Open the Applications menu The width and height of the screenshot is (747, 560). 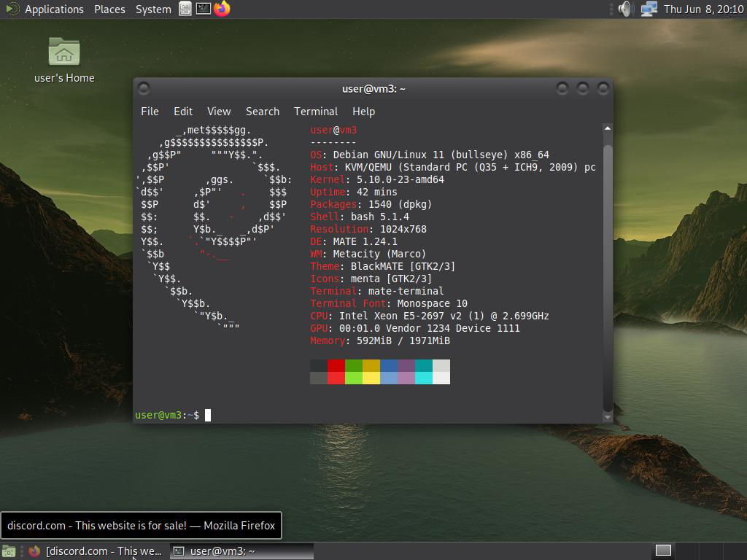point(54,9)
